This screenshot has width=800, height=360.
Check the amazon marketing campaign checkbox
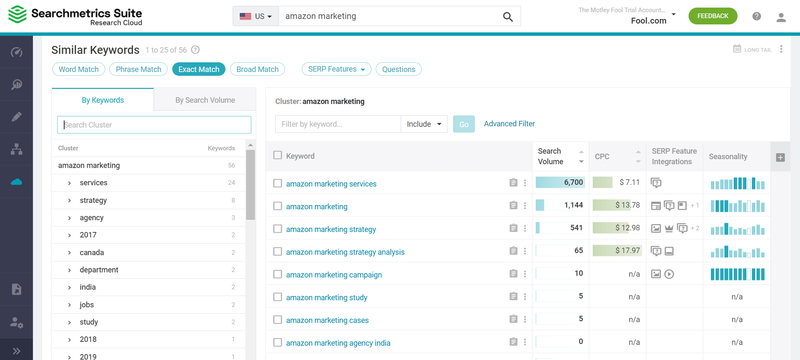coord(278,274)
